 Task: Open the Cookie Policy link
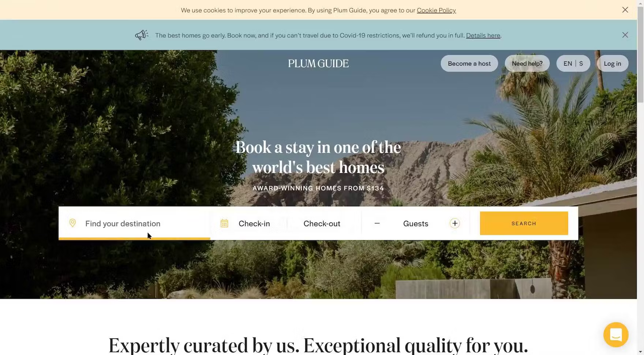coord(436,10)
